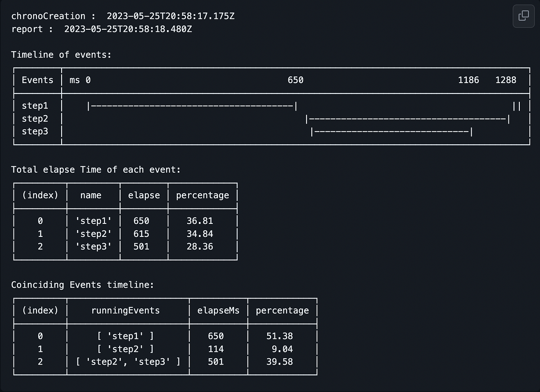Viewport: 540px width, 392px height.
Task: Click the percentage header in elapse table
Action: (x=202, y=195)
